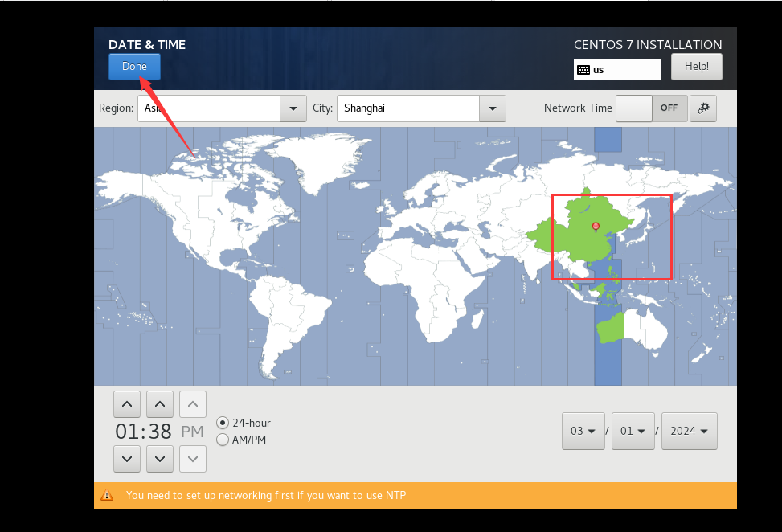
Task: Increase minutes with the up arrow
Action: (160, 404)
